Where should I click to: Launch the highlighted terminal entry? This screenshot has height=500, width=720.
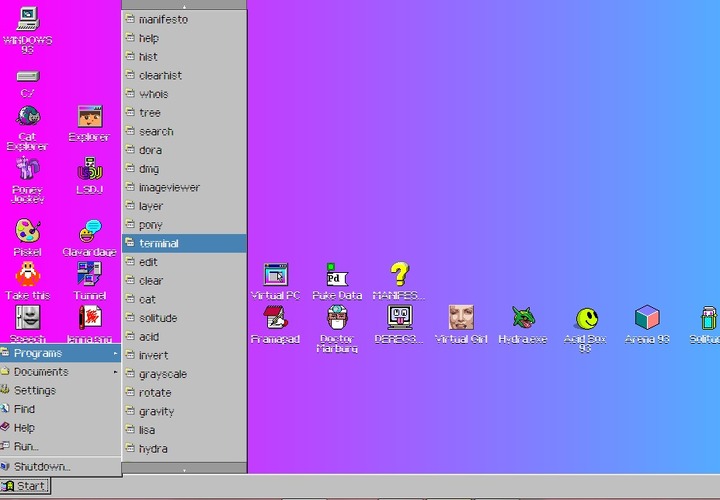pyautogui.click(x=184, y=243)
